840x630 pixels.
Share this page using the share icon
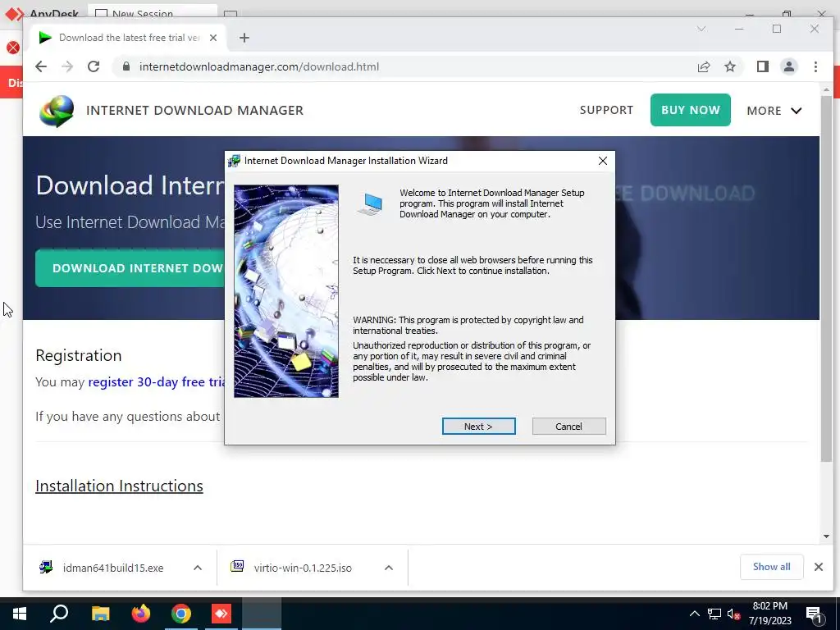[703, 66]
